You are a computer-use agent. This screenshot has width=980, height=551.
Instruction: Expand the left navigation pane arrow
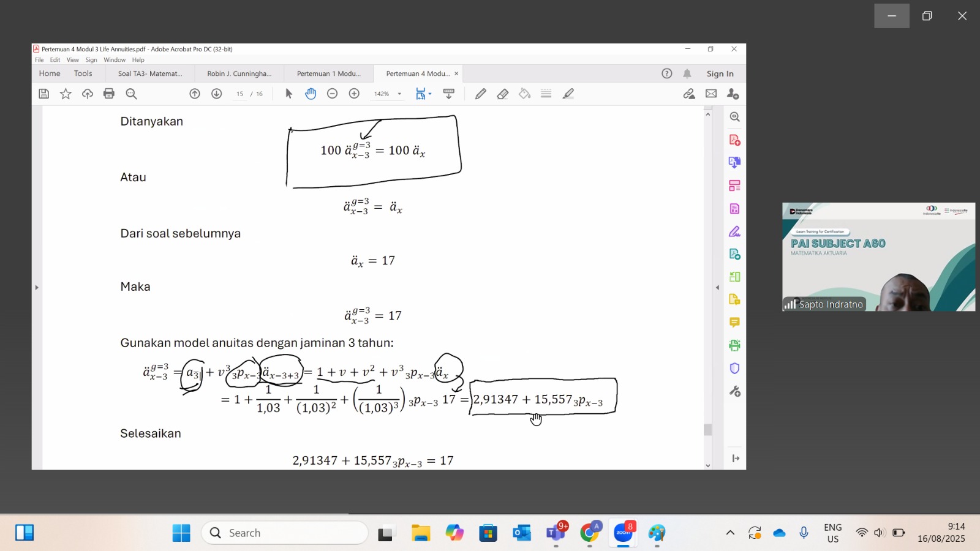point(37,287)
